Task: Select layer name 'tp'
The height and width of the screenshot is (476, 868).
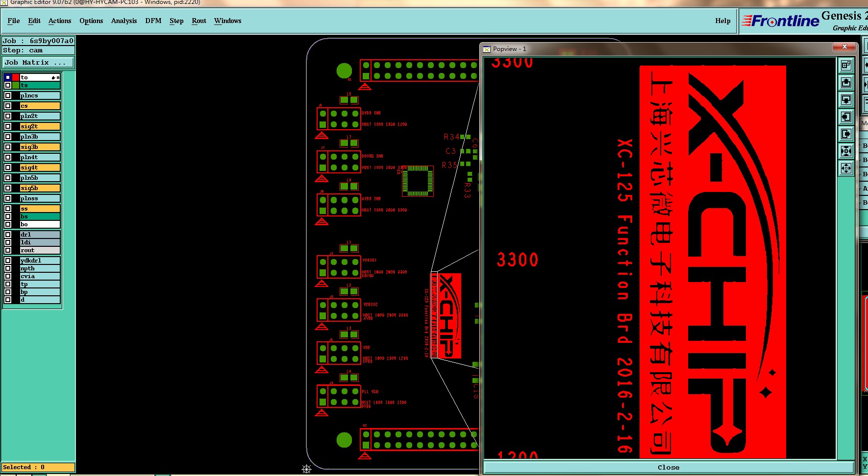Action: (40, 284)
